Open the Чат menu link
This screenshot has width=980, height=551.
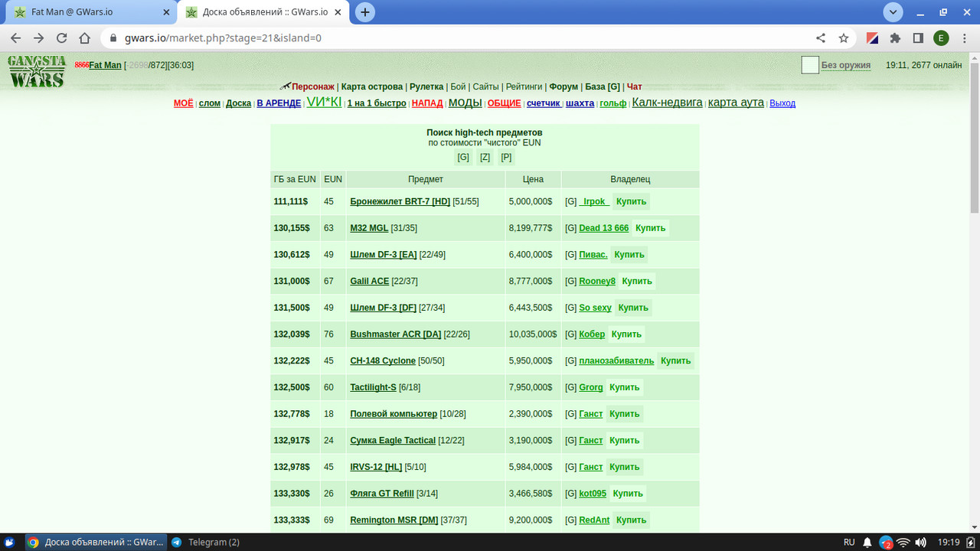pos(635,86)
